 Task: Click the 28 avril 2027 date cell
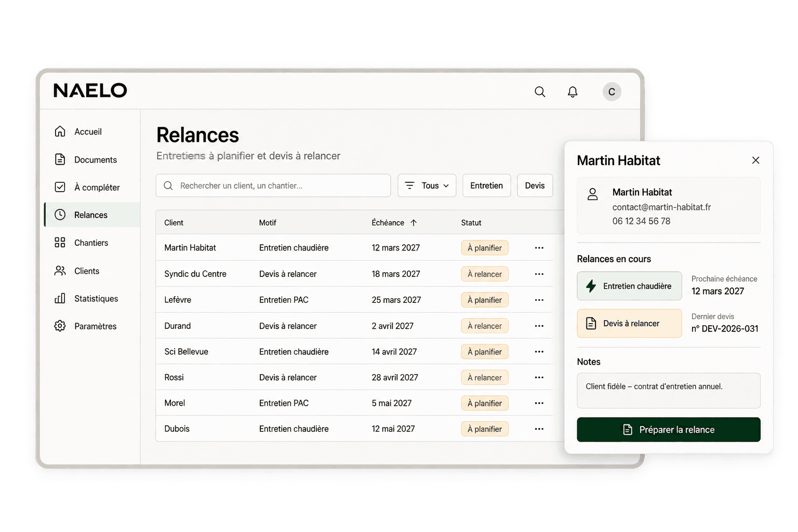(395, 377)
